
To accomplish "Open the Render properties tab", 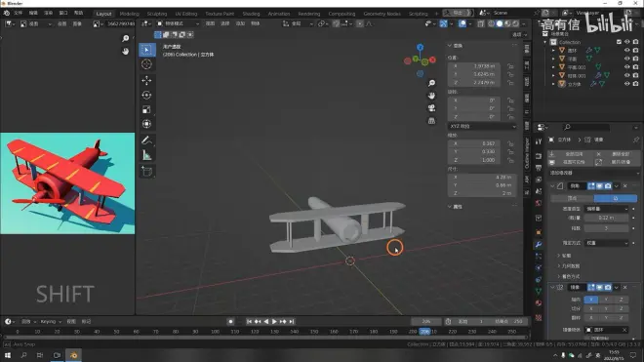I will (x=539, y=156).
